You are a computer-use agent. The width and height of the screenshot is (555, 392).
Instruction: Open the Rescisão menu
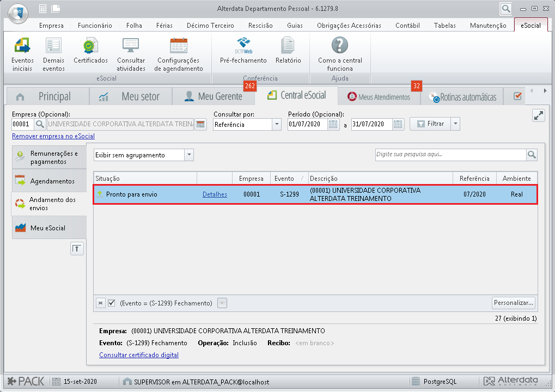click(260, 26)
